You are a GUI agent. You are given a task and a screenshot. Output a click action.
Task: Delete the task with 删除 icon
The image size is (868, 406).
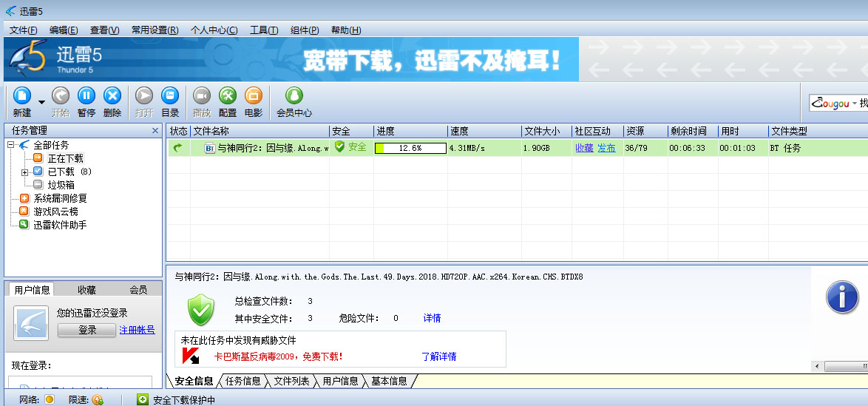click(x=112, y=96)
